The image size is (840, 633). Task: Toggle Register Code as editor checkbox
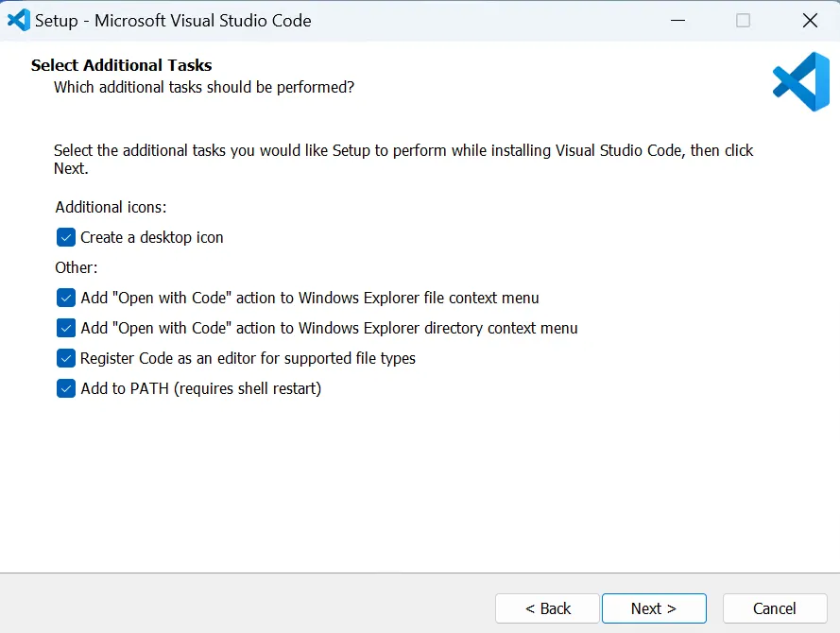point(66,358)
